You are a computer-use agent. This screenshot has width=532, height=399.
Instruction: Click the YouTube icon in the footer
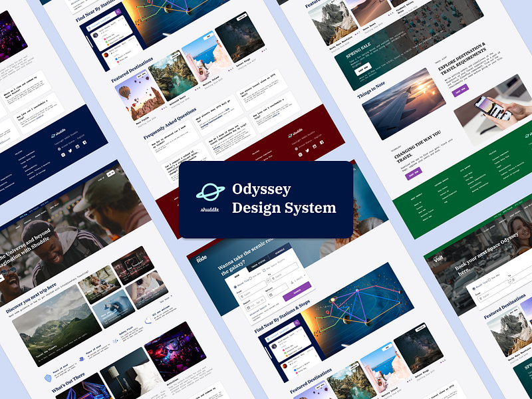(x=78, y=147)
